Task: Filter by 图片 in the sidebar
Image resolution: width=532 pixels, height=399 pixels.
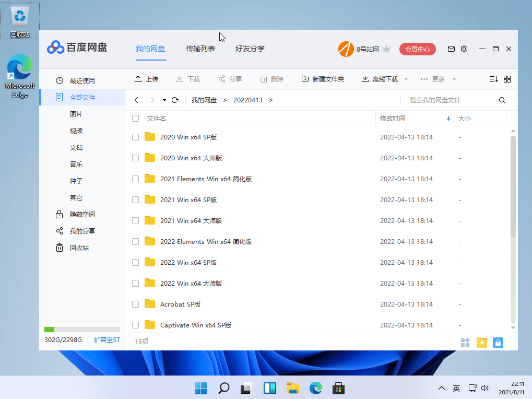Action: [76, 114]
